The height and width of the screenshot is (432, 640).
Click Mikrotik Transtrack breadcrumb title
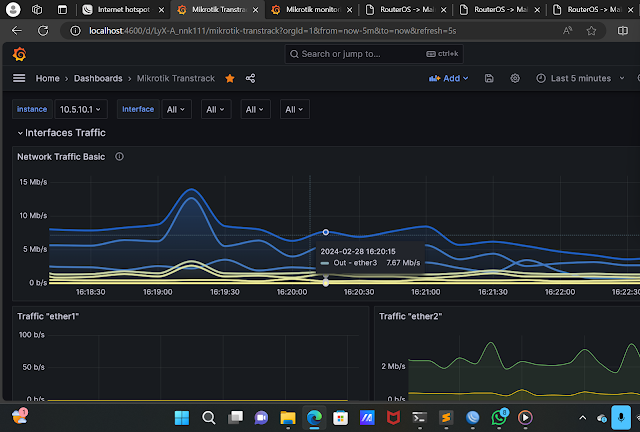(176, 78)
